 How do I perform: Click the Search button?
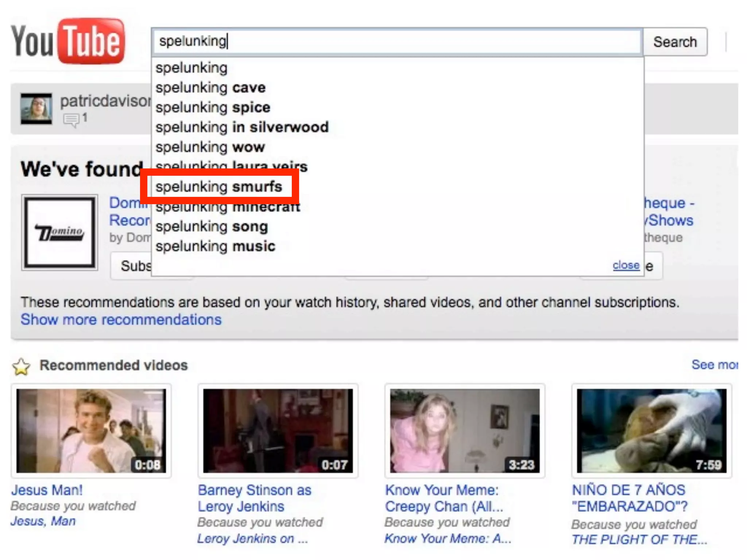tap(675, 42)
